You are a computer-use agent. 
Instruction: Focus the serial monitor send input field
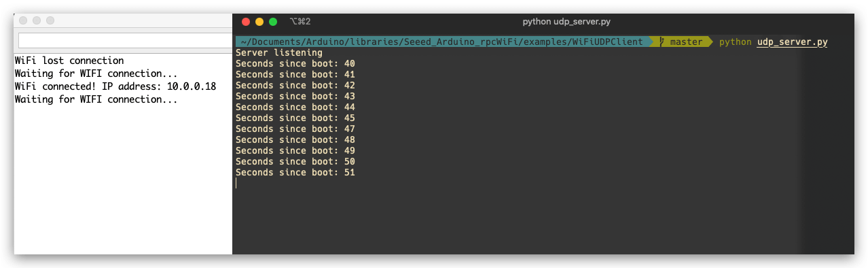click(x=125, y=40)
